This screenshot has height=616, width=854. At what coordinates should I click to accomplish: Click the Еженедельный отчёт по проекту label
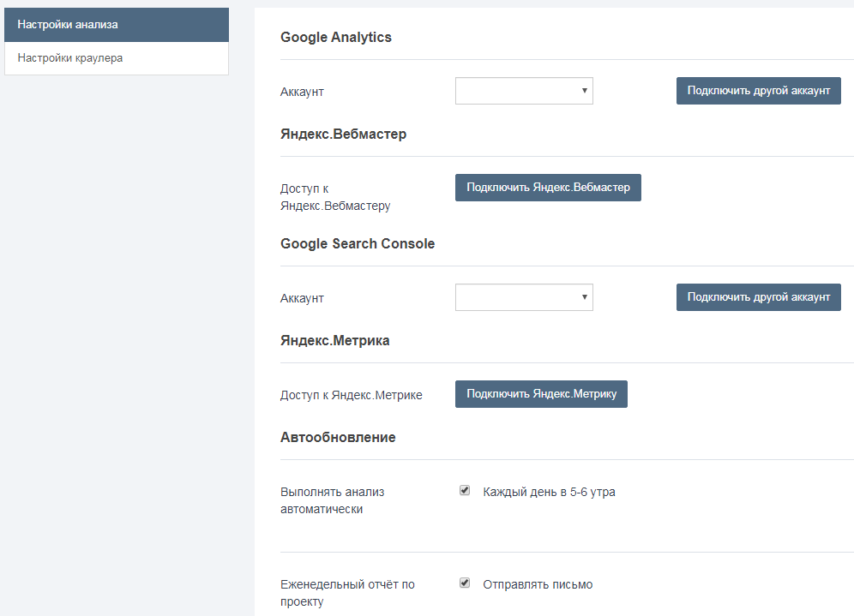point(347,593)
